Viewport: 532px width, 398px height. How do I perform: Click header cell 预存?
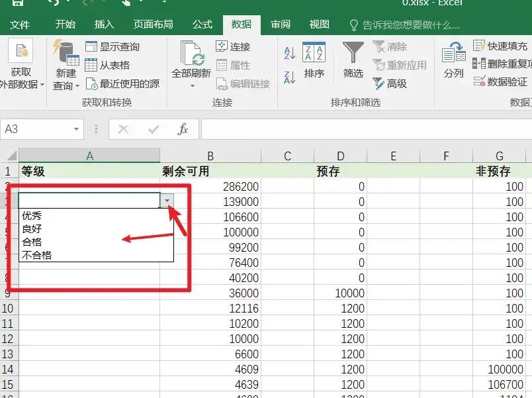[x=340, y=171]
